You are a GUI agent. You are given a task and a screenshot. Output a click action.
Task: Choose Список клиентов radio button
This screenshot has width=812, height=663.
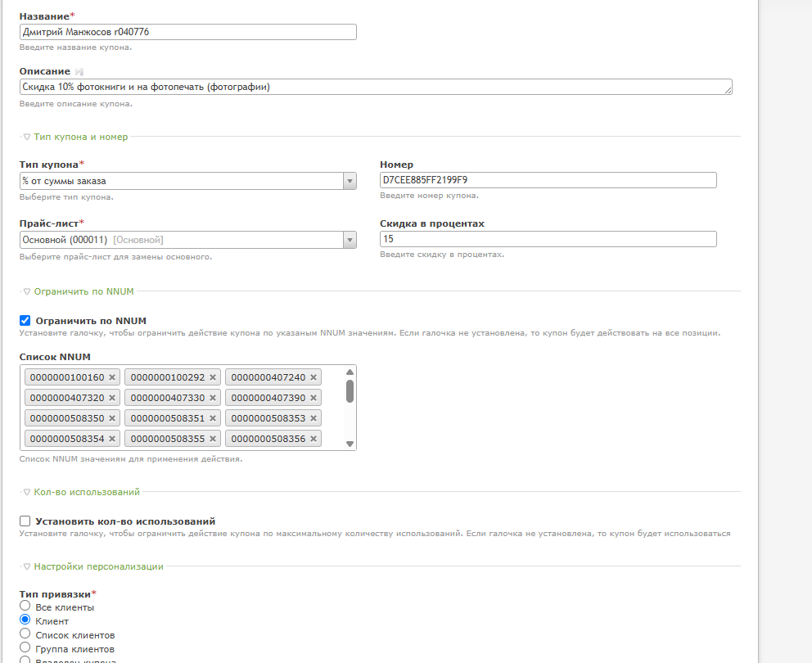point(25,634)
